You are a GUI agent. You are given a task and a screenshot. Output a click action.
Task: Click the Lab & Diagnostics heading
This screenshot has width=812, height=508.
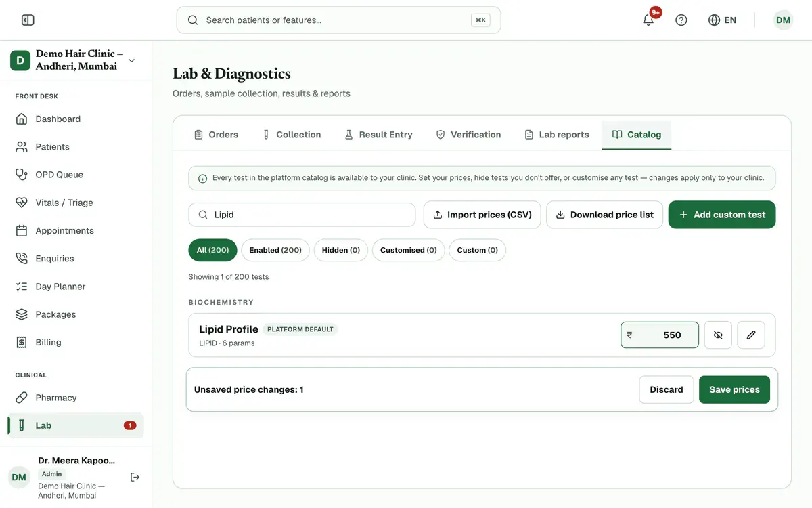[x=231, y=74]
